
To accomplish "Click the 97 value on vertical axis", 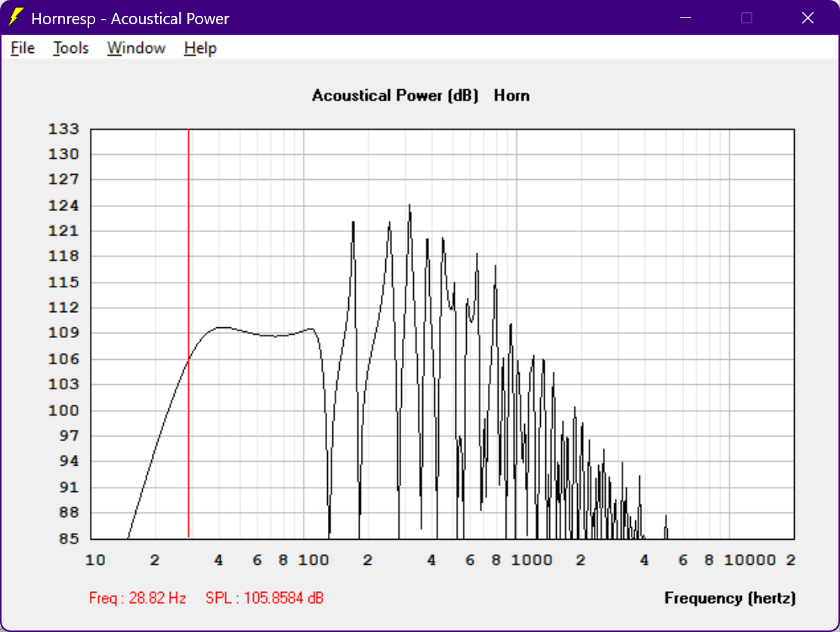I will tap(69, 435).
